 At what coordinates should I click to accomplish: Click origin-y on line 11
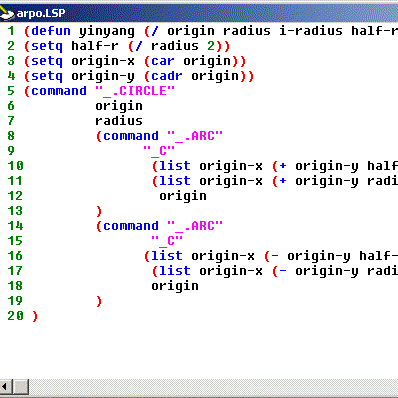(327, 182)
